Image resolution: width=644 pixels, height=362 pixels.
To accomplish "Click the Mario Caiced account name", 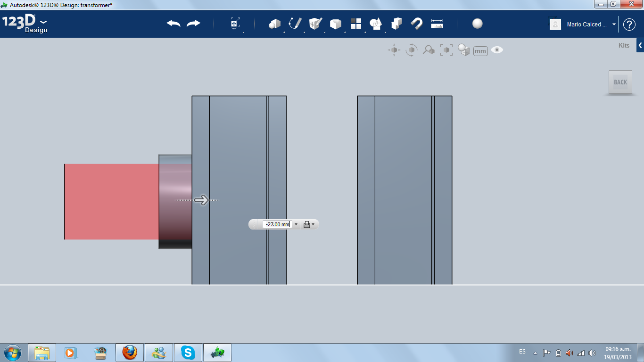I will (x=587, y=25).
